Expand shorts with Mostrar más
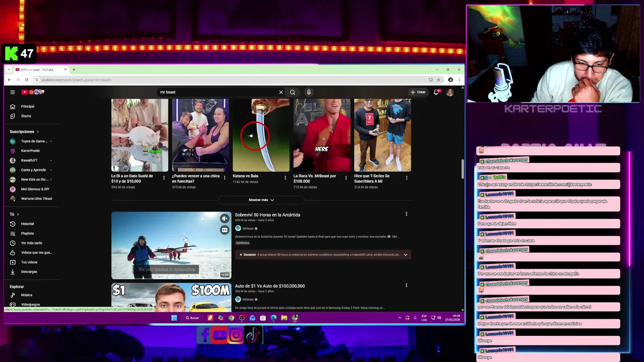Screen dimensions: 644x362 pos(261,200)
